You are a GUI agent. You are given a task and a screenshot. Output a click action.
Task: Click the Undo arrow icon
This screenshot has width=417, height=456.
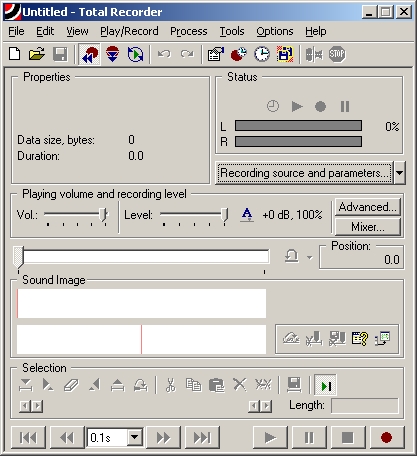pyautogui.click(x=164, y=54)
